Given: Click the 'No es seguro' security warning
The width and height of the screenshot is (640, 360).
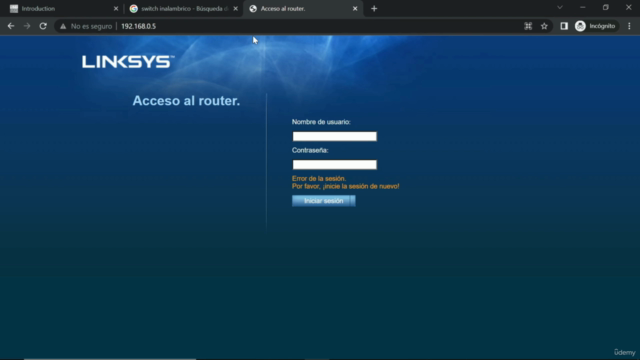Looking at the screenshot, I should coord(86,26).
